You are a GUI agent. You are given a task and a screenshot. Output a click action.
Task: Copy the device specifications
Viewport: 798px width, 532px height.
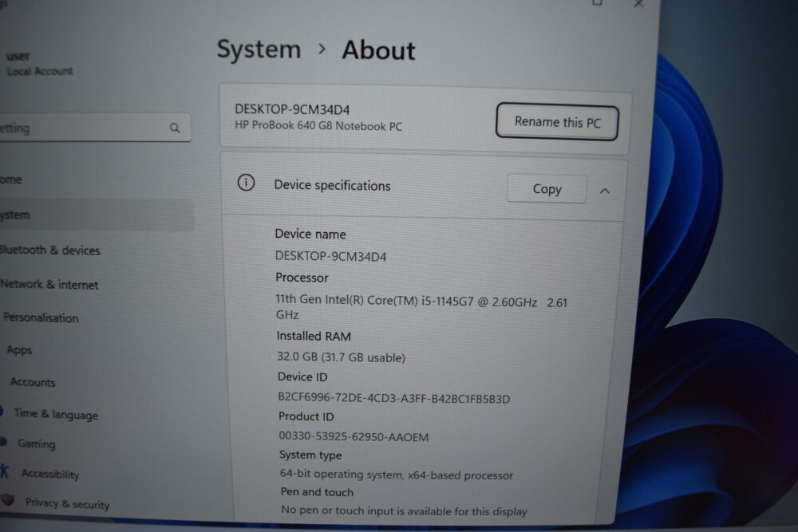click(x=547, y=189)
